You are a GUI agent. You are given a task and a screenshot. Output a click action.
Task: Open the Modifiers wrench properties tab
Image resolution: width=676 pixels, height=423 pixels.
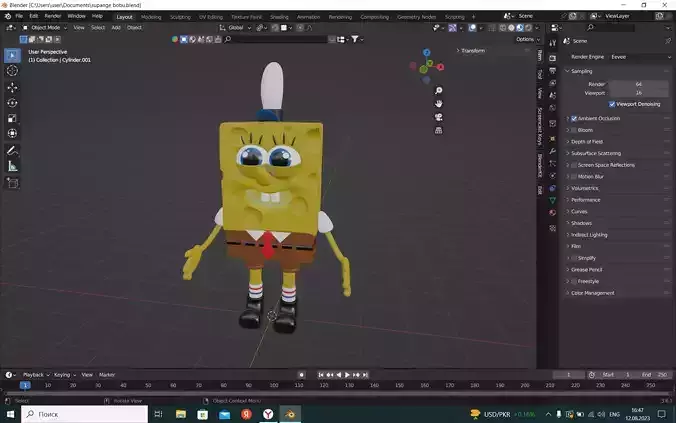click(x=553, y=151)
